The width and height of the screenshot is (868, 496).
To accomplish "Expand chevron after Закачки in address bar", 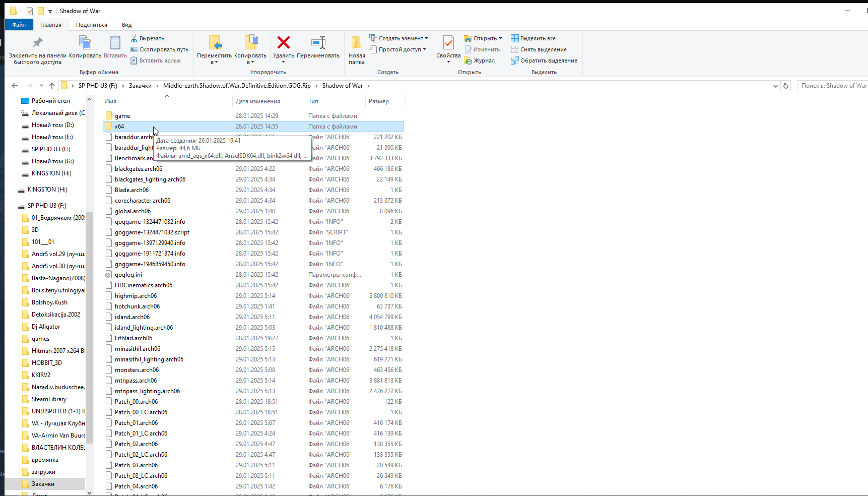I will 158,86.
